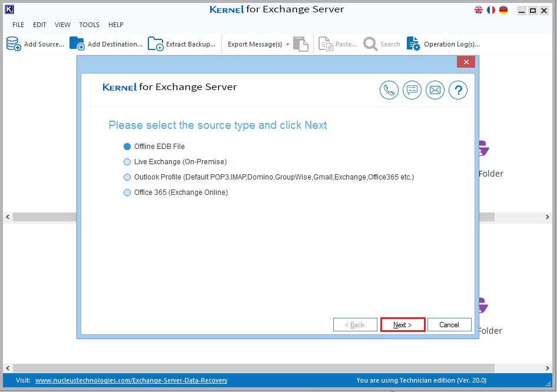Close the source type dialog
This screenshot has width=557, height=392.
click(x=466, y=62)
